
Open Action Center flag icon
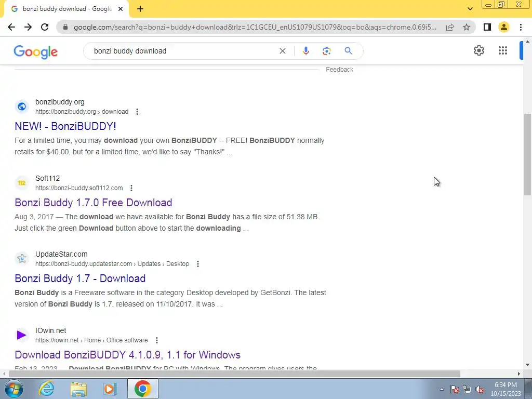coord(455,390)
